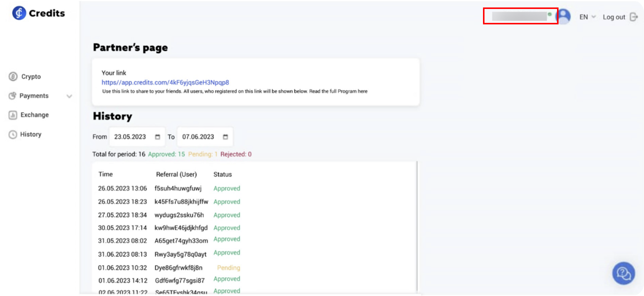Click the Log out text
644x296 pixels.
[x=614, y=17]
